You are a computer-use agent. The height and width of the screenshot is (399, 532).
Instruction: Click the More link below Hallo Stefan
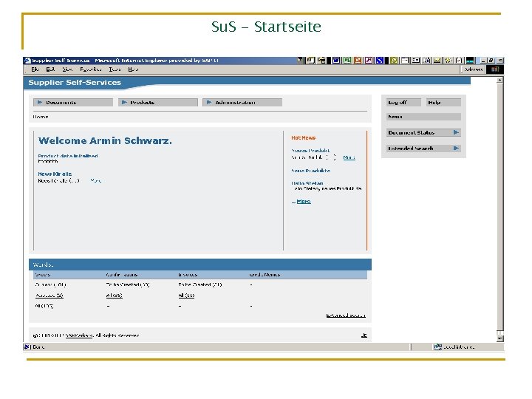pyautogui.click(x=304, y=202)
